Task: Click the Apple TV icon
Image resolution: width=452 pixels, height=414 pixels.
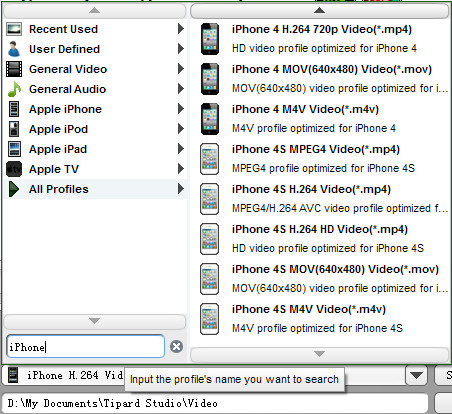Action: click(x=14, y=169)
